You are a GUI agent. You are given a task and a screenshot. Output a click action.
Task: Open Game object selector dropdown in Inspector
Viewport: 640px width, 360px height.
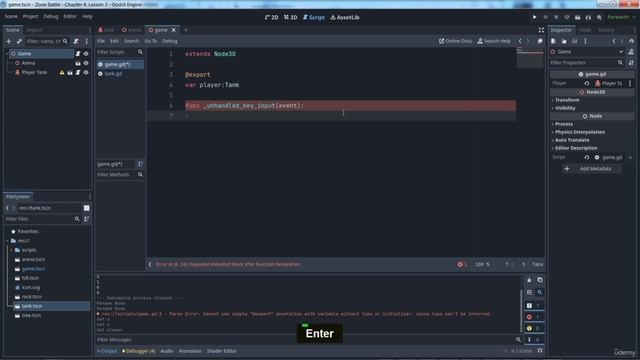(621, 52)
